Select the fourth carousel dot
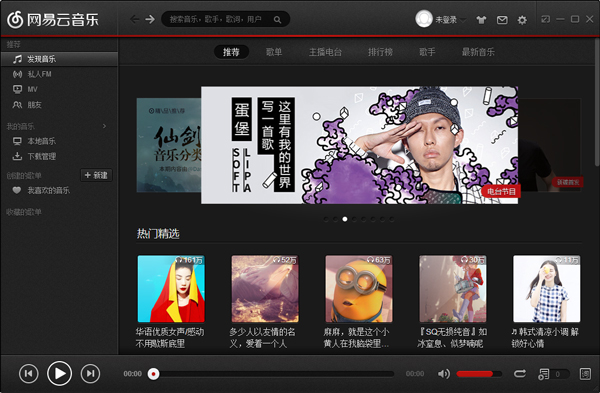600x393 pixels. (354, 219)
